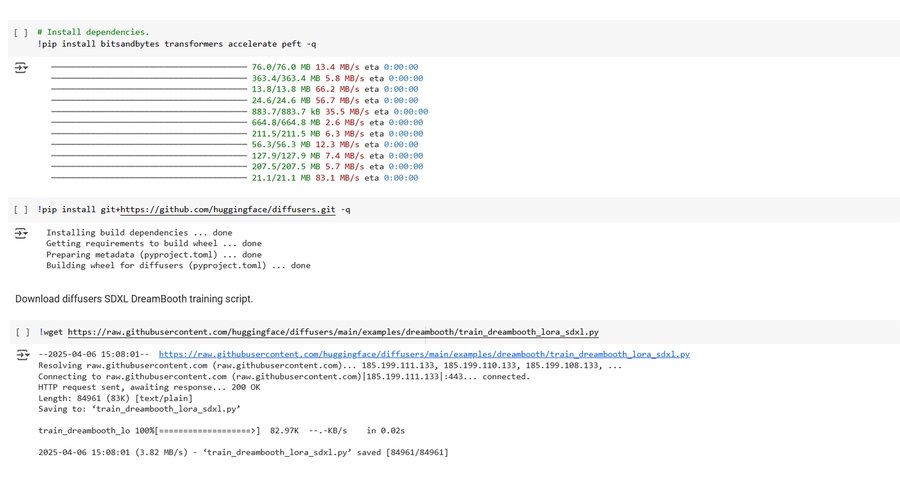
Task: Open the URL link in wget output
Action: point(424,354)
